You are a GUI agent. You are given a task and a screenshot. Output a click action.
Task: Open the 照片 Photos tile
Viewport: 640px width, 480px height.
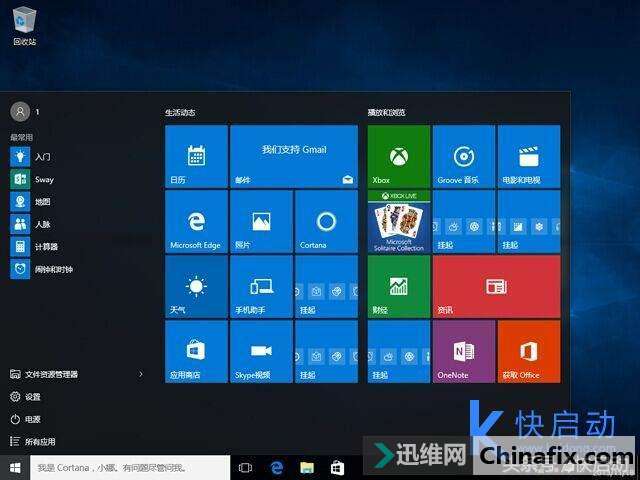click(x=261, y=221)
